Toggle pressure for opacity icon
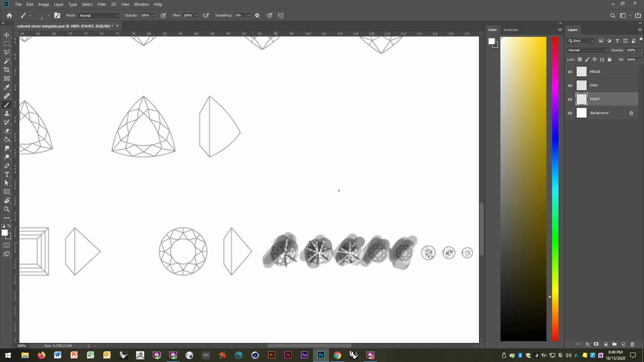 tap(163, 15)
